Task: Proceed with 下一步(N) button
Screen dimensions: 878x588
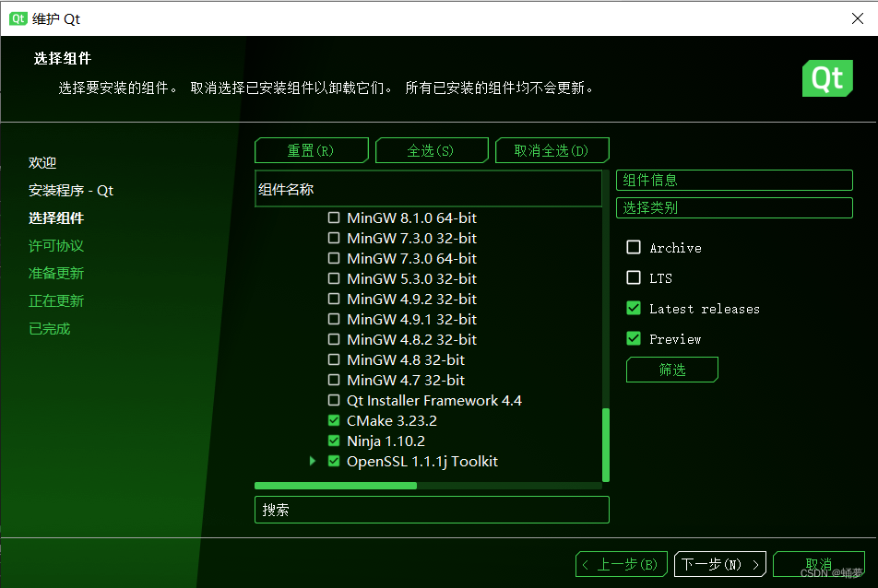Action: coord(720,565)
